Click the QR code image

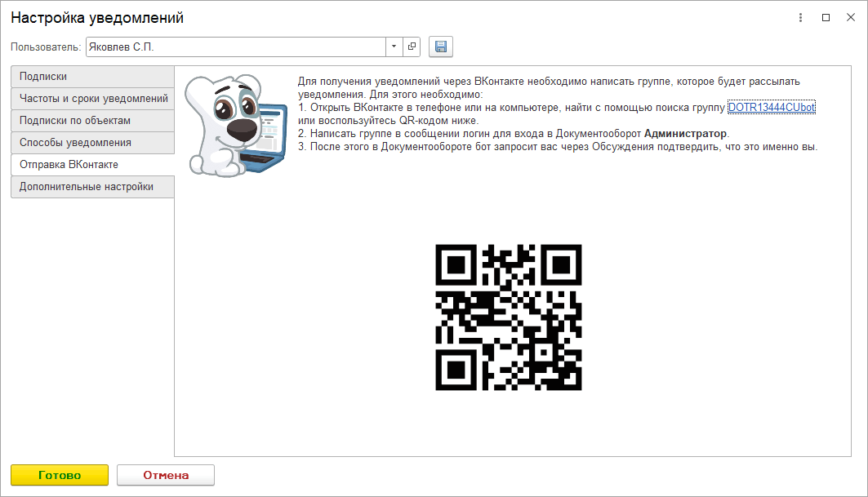[508, 317]
